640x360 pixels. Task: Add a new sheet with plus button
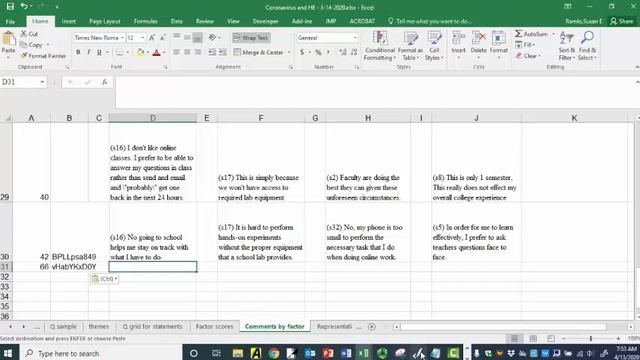coord(371,327)
